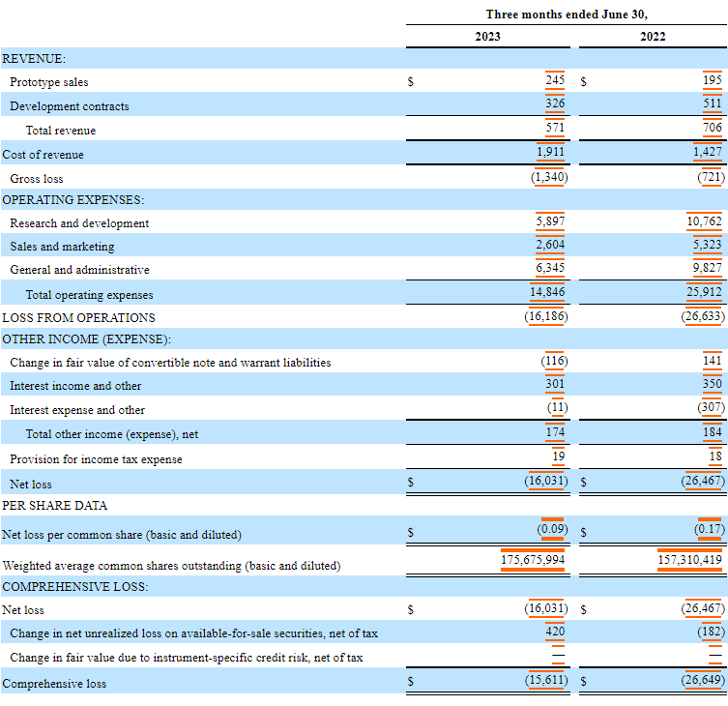Click the 'OPERATING EXPENSES:' section heading
The width and height of the screenshot is (728, 706).
pyautogui.click(x=73, y=200)
